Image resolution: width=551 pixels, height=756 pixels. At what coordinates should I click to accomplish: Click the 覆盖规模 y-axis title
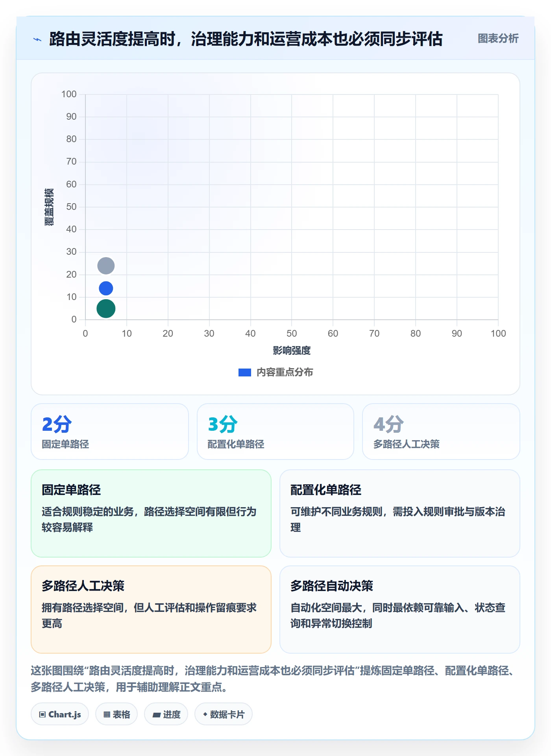coord(49,207)
